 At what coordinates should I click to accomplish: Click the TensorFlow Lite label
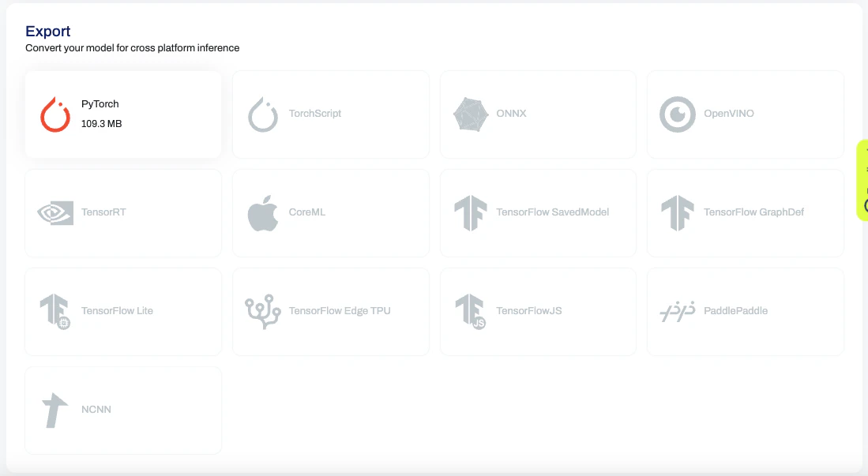click(117, 310)
